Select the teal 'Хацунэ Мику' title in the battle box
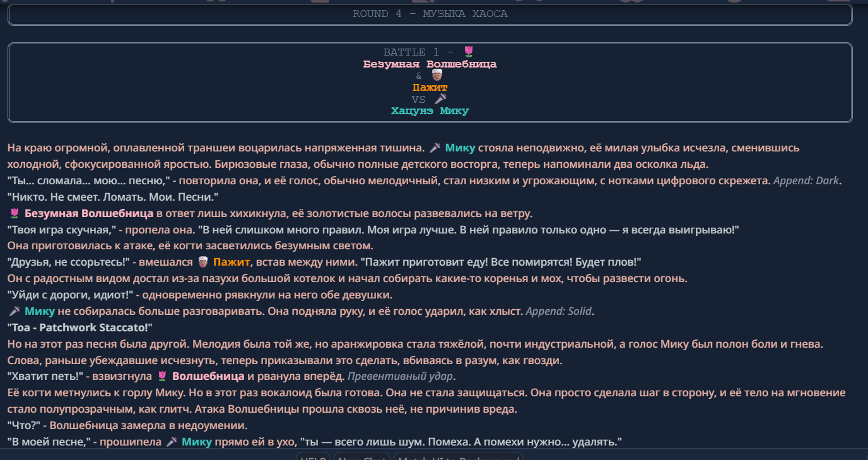Image resolution: width=868 pixels, height=460 pixels. click(x=430, y=110)
